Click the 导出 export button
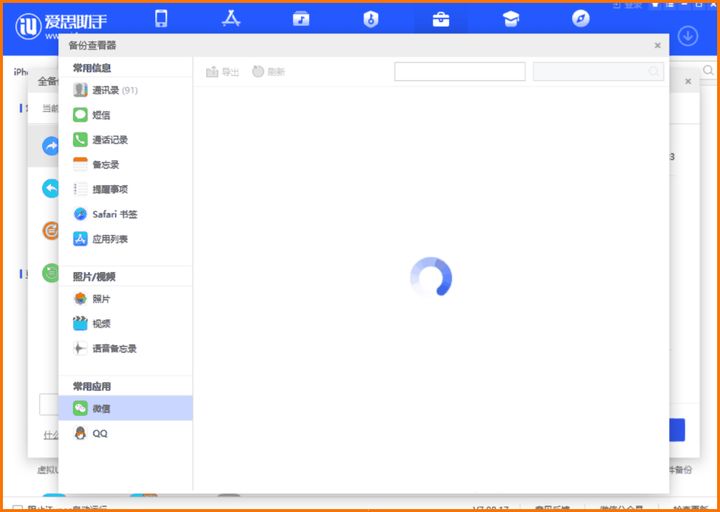Screen dimensions: 720x512 (223, 72)
